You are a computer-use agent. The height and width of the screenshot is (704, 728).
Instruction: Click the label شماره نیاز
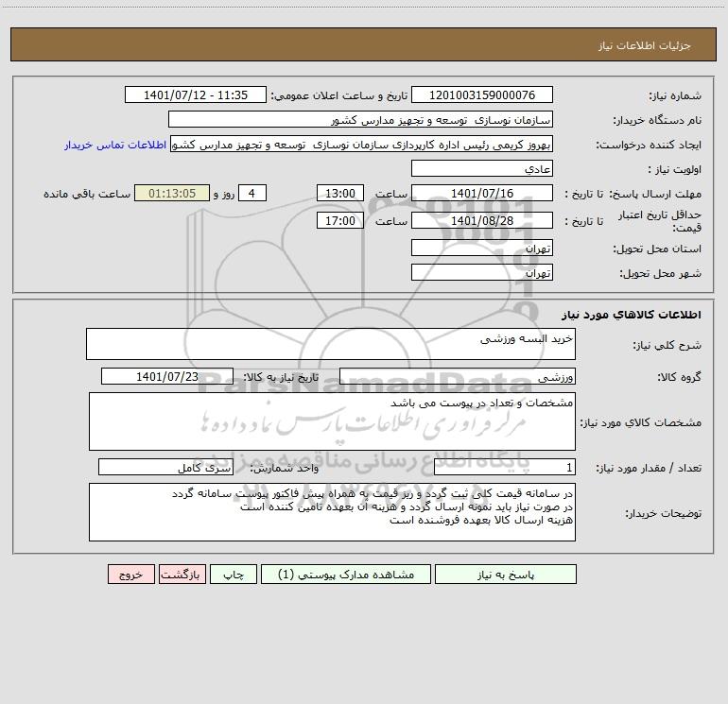click(675, 96)
